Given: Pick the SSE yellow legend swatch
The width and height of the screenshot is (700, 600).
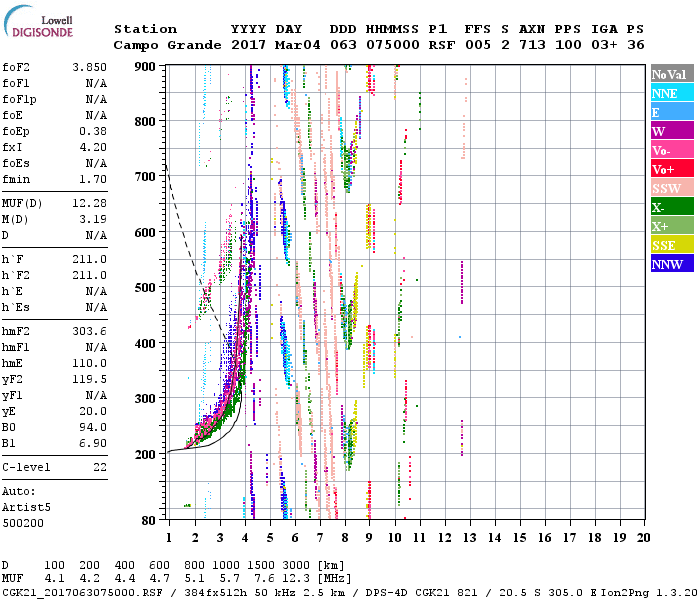Looking at the screenshot, I should (670, 245).
